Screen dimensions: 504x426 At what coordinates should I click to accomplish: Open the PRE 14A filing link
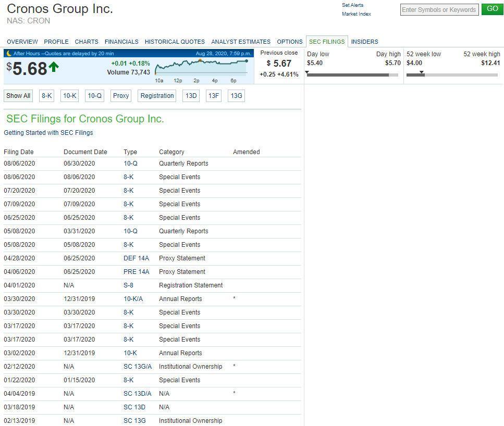click(x=136, y=272)
